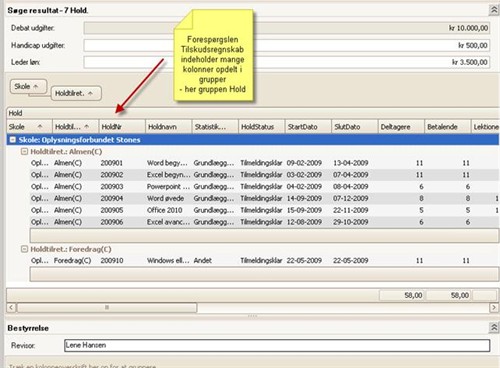The height and width of the screenshot is (368, 500).
Task: Click the Holdtilret. grouping chip
Action: click(76, 93)
